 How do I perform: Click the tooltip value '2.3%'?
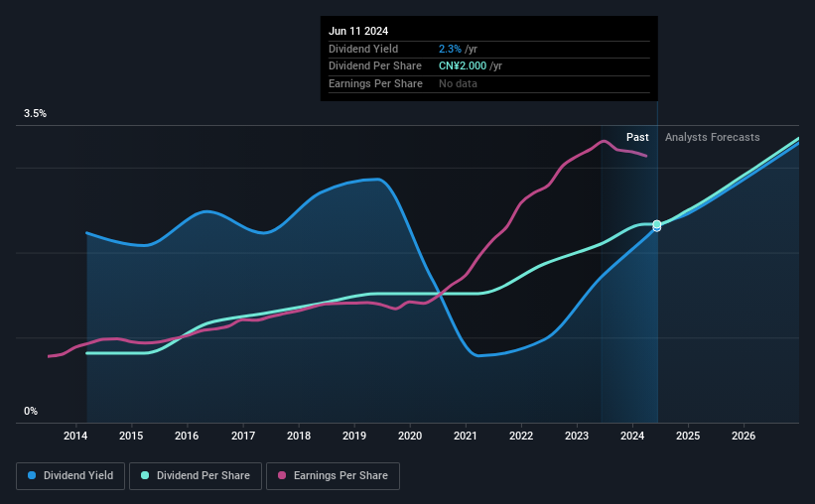[450, 49]
